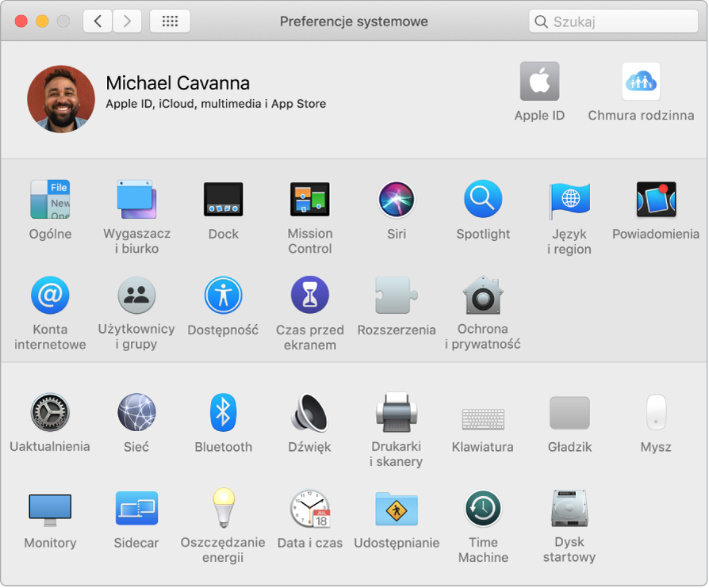Click the Szukaj search field
This screenshot has height=588, width=709.
pos(614,21)
